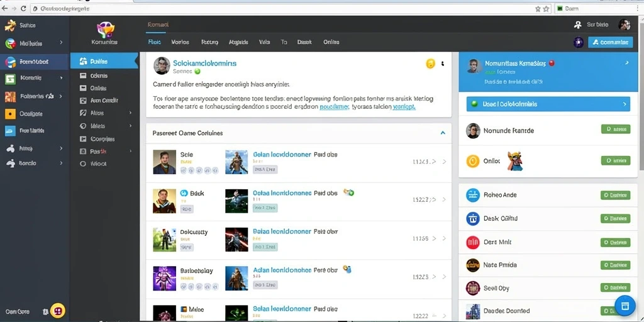Click the yellow emoji badge at bottom left
The height and width of the screenshot is (322, 644).
58,311
